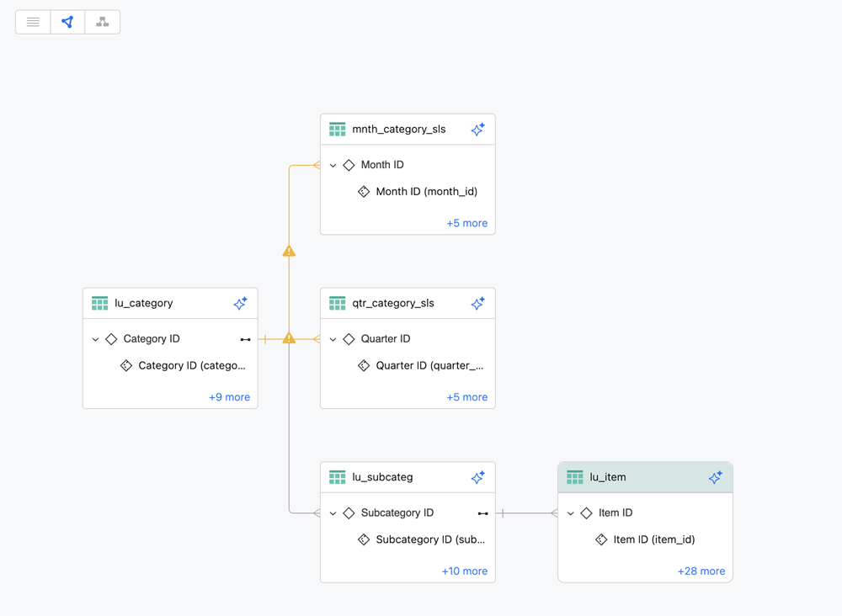Click the sparkle icon on lu_category table
842x616 pixels.
(x=240, y=304)
